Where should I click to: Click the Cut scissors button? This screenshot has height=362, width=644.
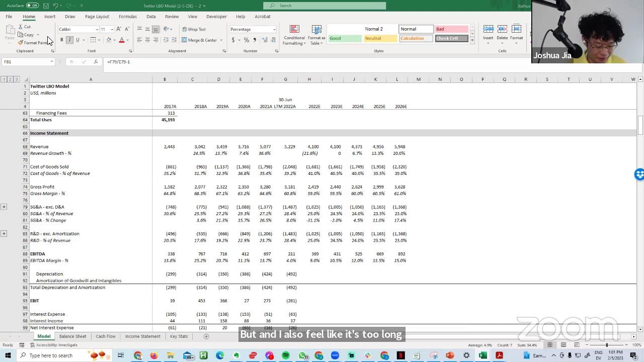[x=24, y=27]
